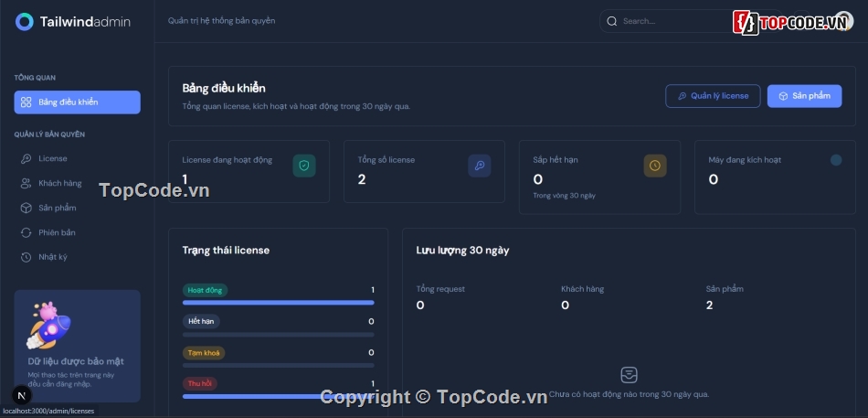Image resolution: width=868 pixels, height=418 pixels.
Task: Click the Hoạt động status badge
Action: click(205, 290)
